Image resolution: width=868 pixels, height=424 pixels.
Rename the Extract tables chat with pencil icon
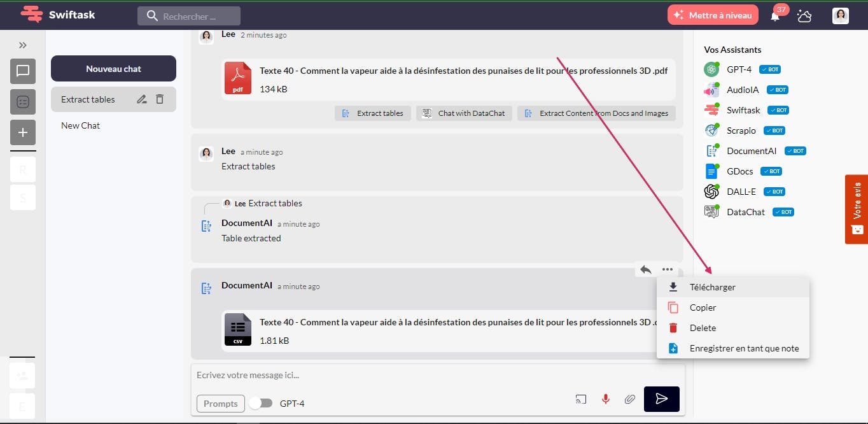click(x=141, y=99)
